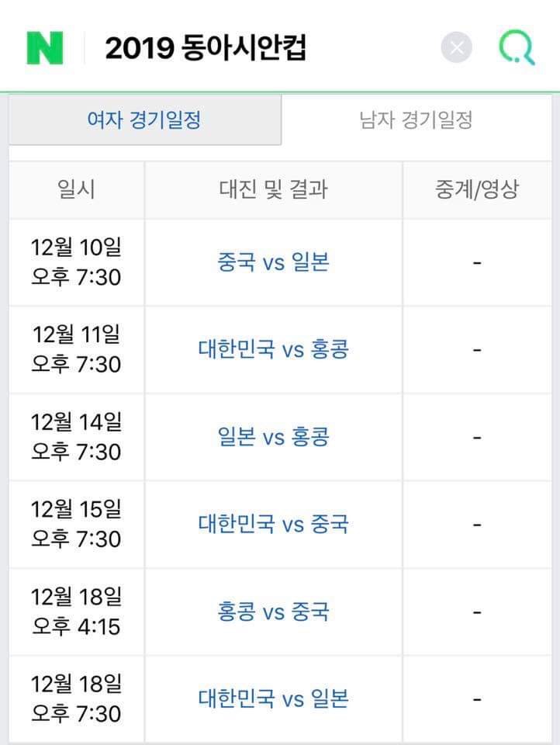Select the 12월 10일 오후 7:30 date cell

point(77,262)
